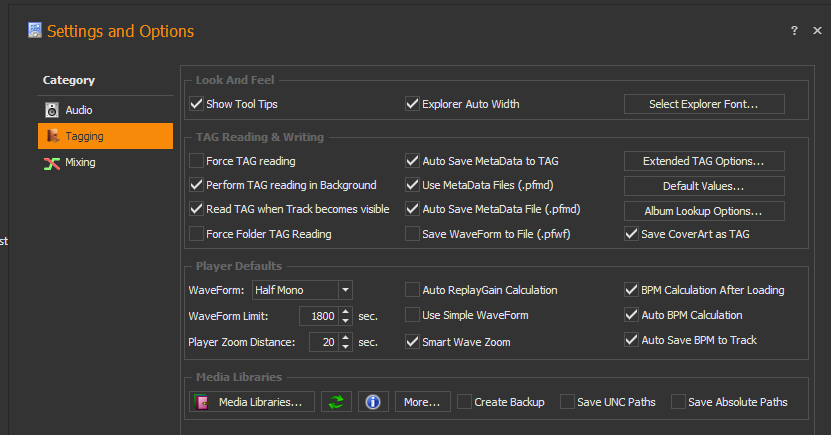Toggle Read TAG when Track becomes visible

coord(196,209)
